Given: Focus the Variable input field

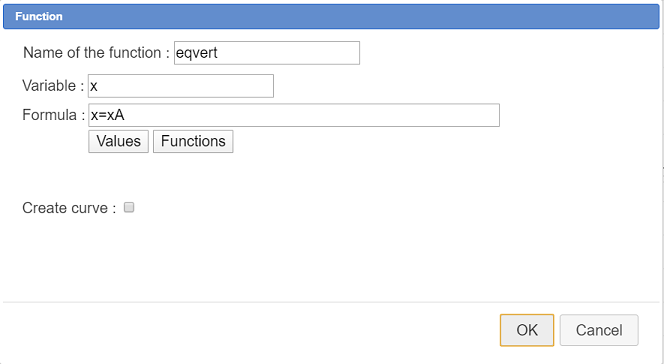Looking at the screenshot, I should click(x=181, y=86).
